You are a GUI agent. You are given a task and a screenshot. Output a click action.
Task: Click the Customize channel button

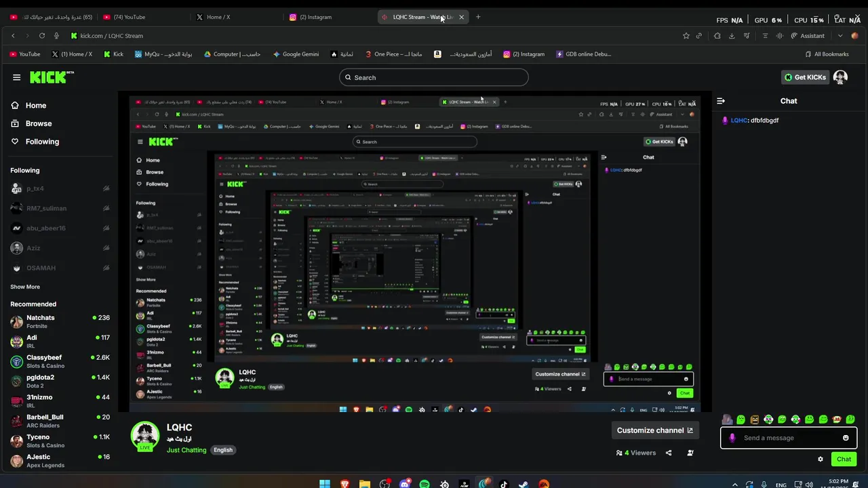[654, 430]
